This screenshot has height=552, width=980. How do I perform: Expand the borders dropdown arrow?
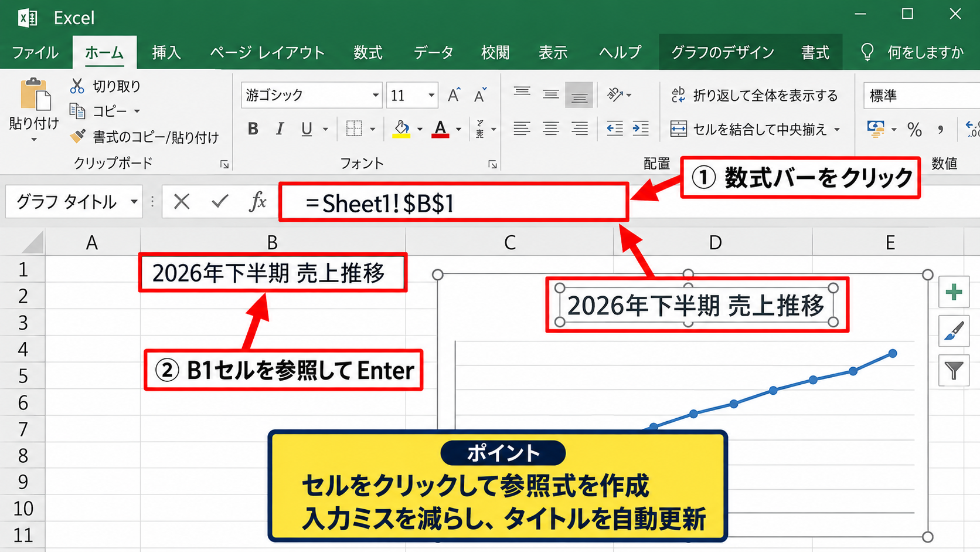[x=373, y=129]
